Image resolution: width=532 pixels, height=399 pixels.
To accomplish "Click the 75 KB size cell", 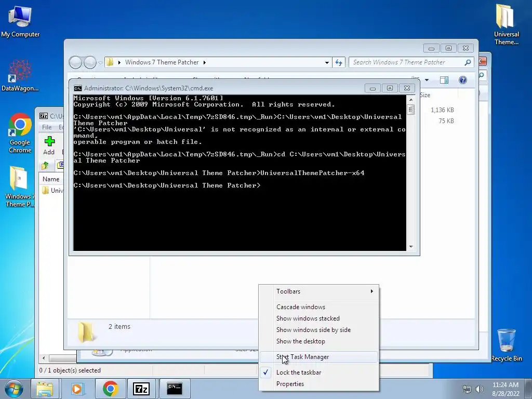I will coord(446,121).
